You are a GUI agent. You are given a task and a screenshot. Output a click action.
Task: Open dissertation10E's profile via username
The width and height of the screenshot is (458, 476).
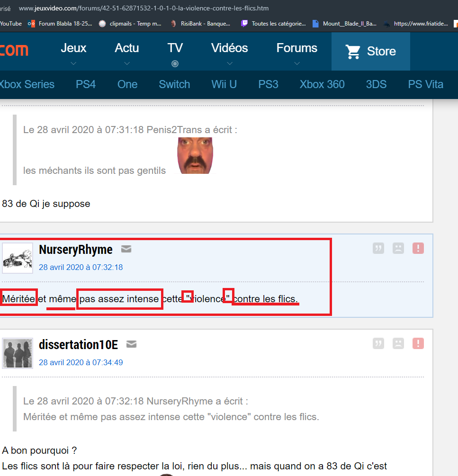78,344
